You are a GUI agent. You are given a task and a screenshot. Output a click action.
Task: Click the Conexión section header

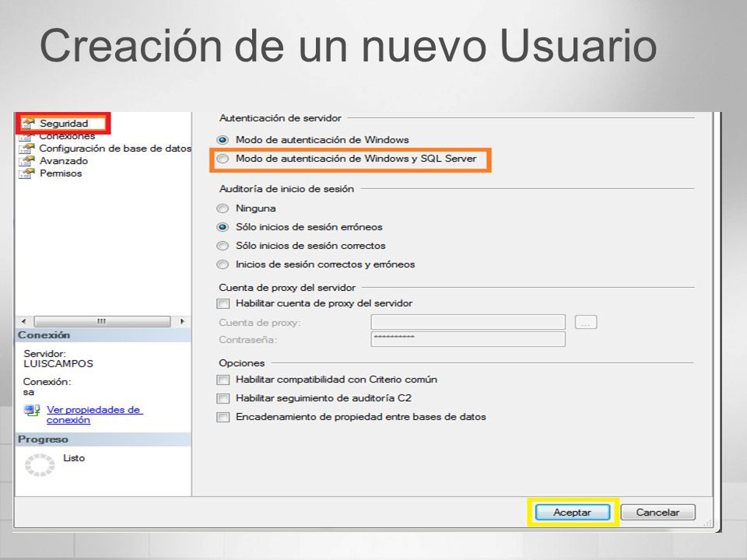(x=103, y=335)
